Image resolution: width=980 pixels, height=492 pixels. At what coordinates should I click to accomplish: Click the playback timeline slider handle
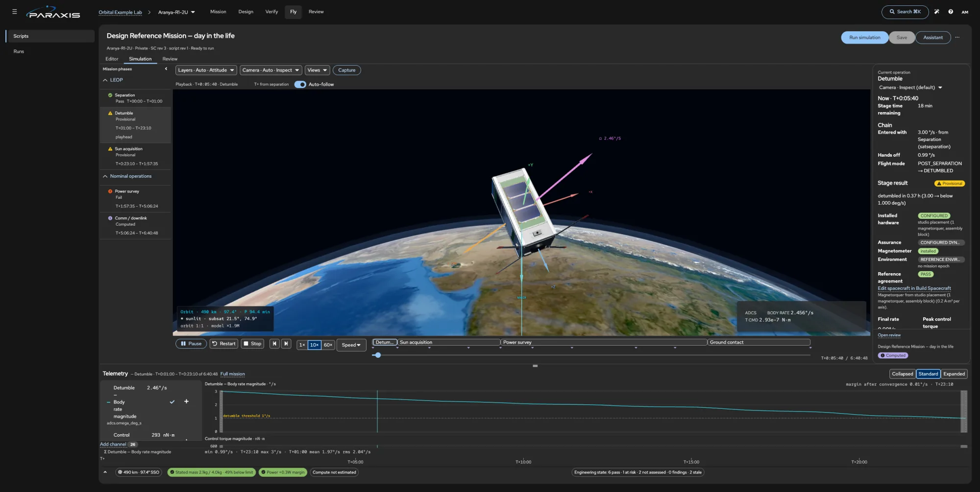click(377, 355)
